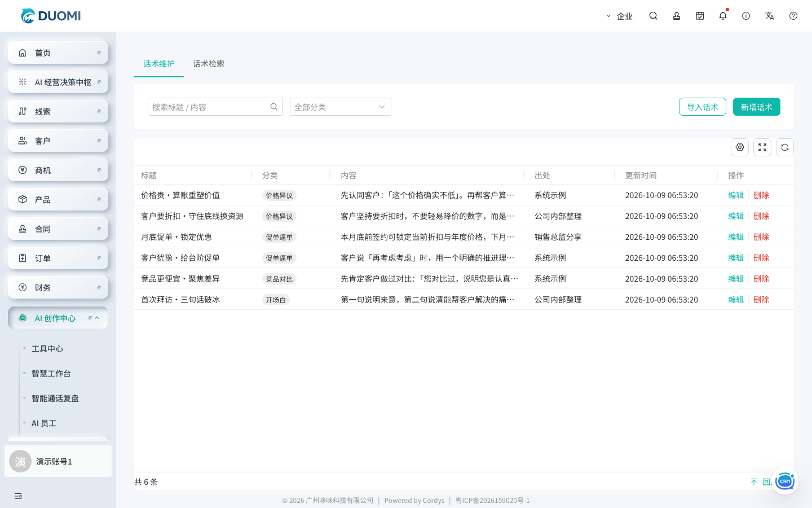This screenshot has width=812, height=508.
Task: Open table column settings gear icon
Action: (x=740, y=147)
